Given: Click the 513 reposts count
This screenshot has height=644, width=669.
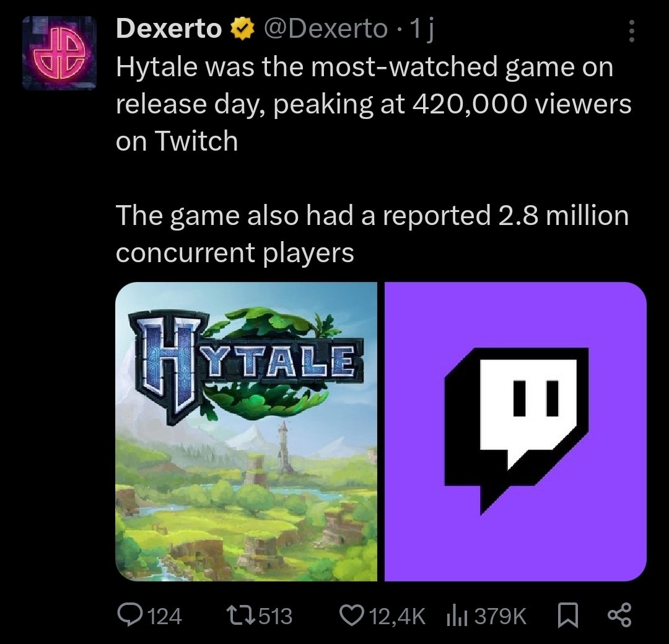Looking at the screenshot, I should tap(274, 615).
